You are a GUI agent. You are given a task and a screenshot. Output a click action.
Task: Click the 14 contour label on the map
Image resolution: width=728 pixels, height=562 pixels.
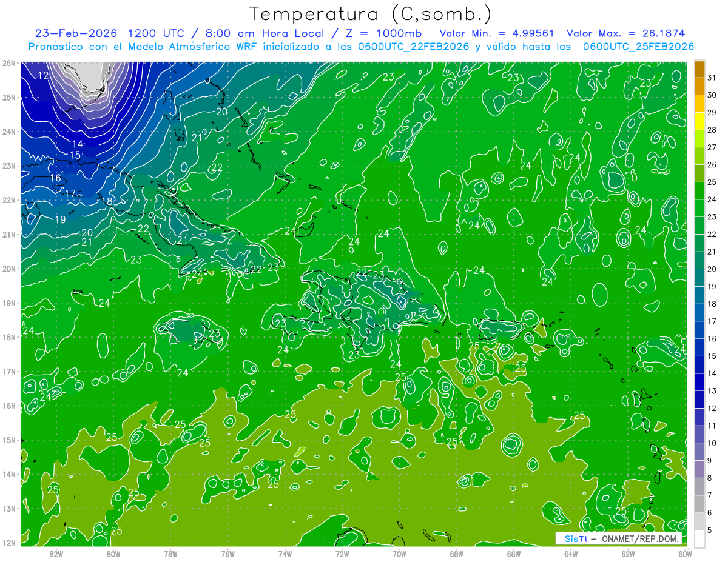77,144
